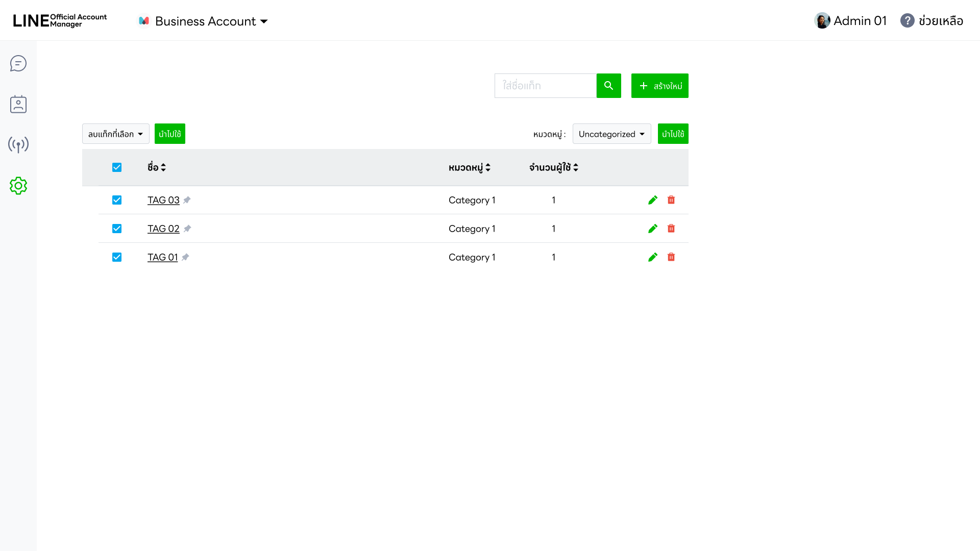This screenshot has height=551, width=980.
Task: Sort table by จำนวนผู้ใช้ column header
Action: pos(553,167)
